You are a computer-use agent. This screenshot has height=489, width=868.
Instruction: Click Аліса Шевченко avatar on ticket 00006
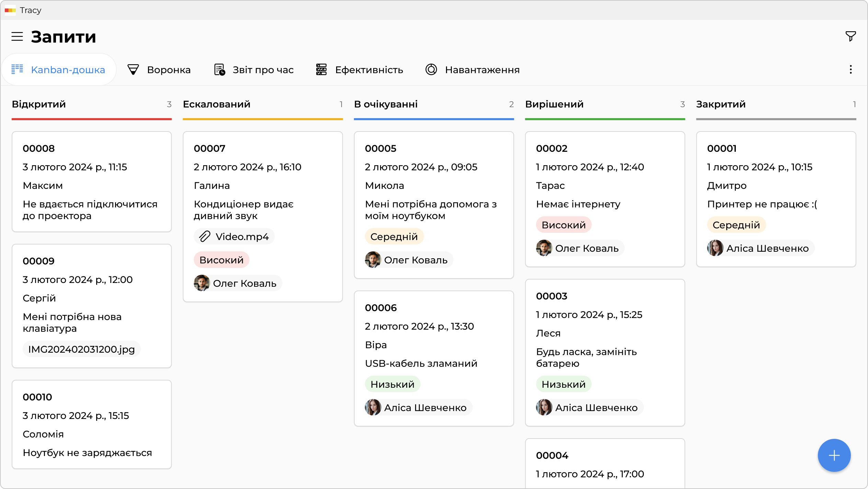(373, 407)
